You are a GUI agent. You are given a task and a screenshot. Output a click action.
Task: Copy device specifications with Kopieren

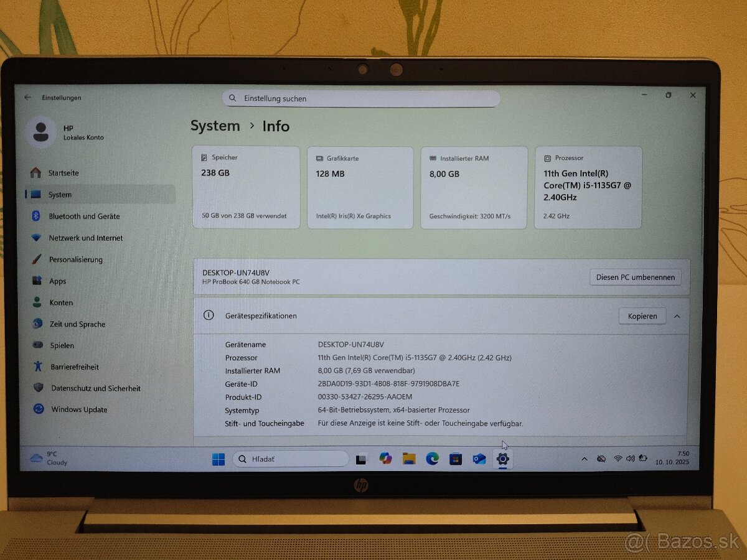point(642,316)
